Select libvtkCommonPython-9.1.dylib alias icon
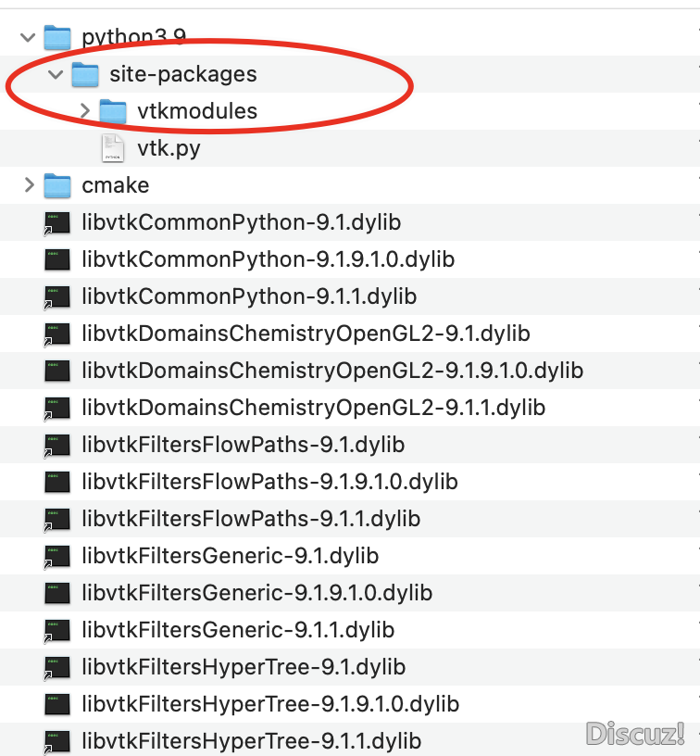Screen dimensions: 700x756 pos(57,222)
